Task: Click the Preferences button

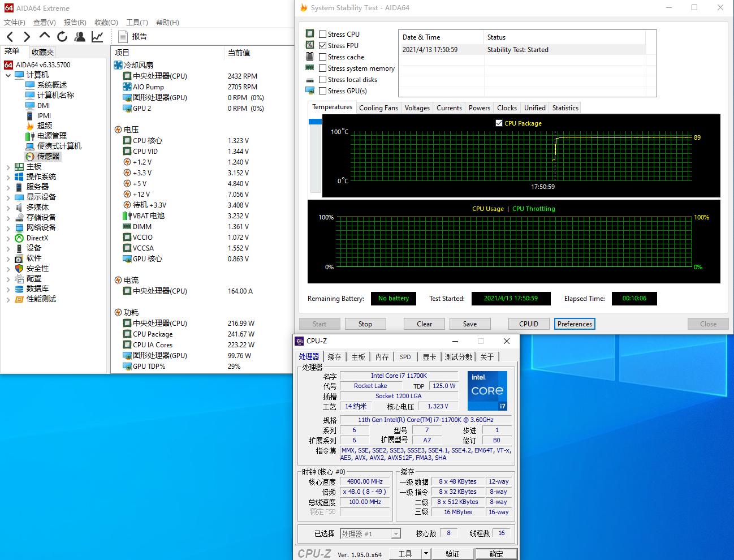Action: [575, 324]
